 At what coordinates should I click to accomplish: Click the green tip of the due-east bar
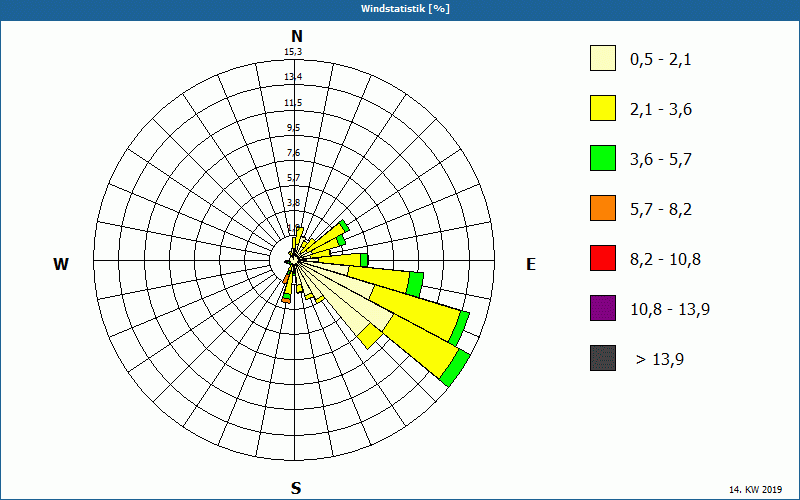click(364, 260)
